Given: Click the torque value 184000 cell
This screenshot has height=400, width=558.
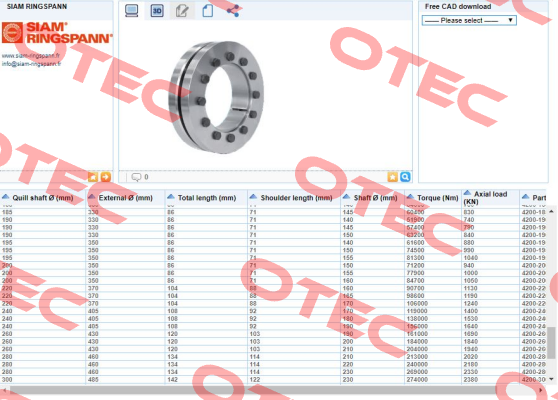Looking at the screenshot, I should 417,342.
